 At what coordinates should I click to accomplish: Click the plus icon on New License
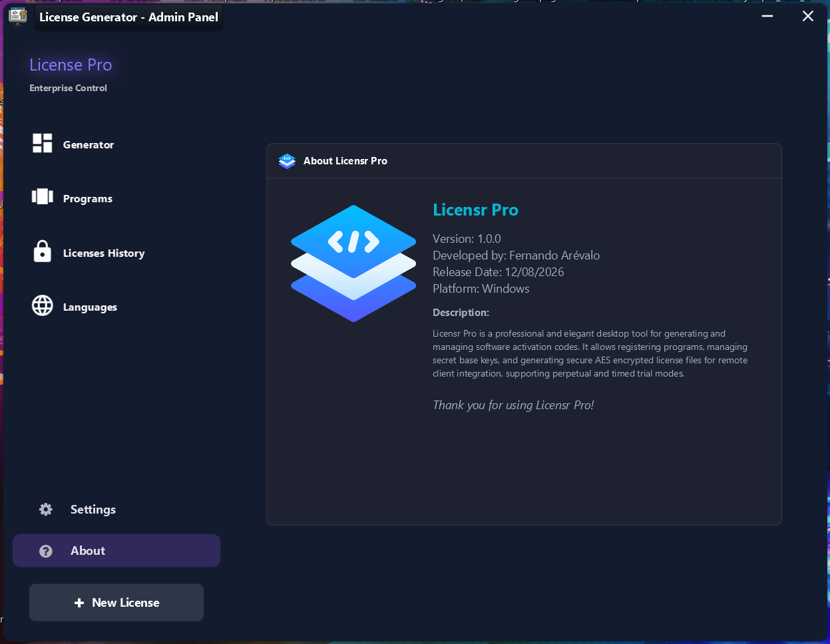pos(79,603)
